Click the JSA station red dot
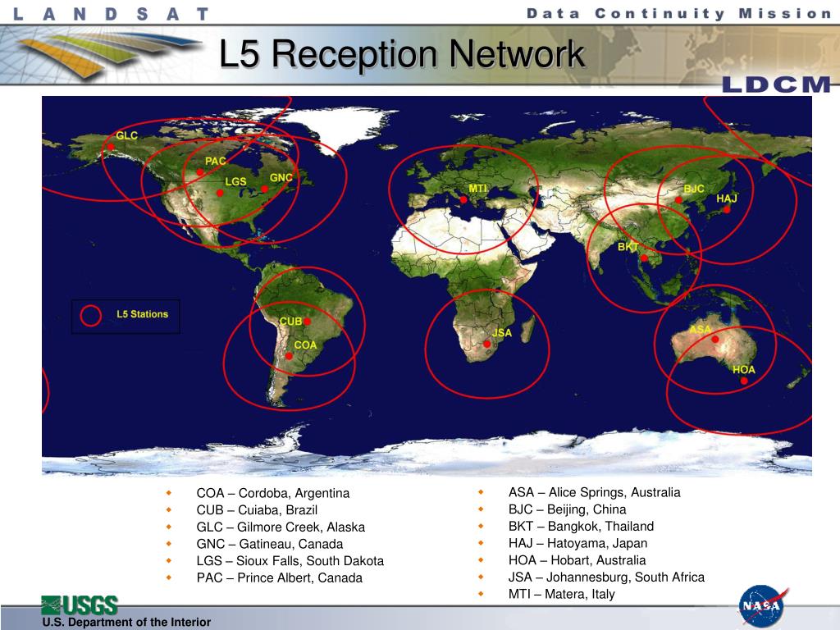840x630 pixels. pos(487,345)
